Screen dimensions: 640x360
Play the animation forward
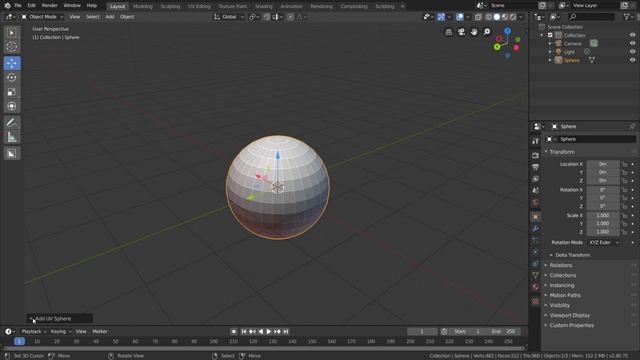(x=269, y=331)
